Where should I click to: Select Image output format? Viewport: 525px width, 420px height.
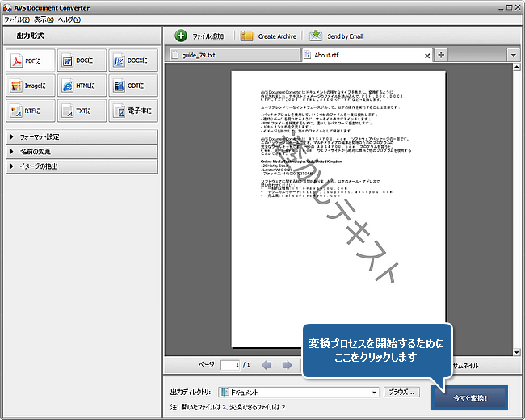click(31, 86)
